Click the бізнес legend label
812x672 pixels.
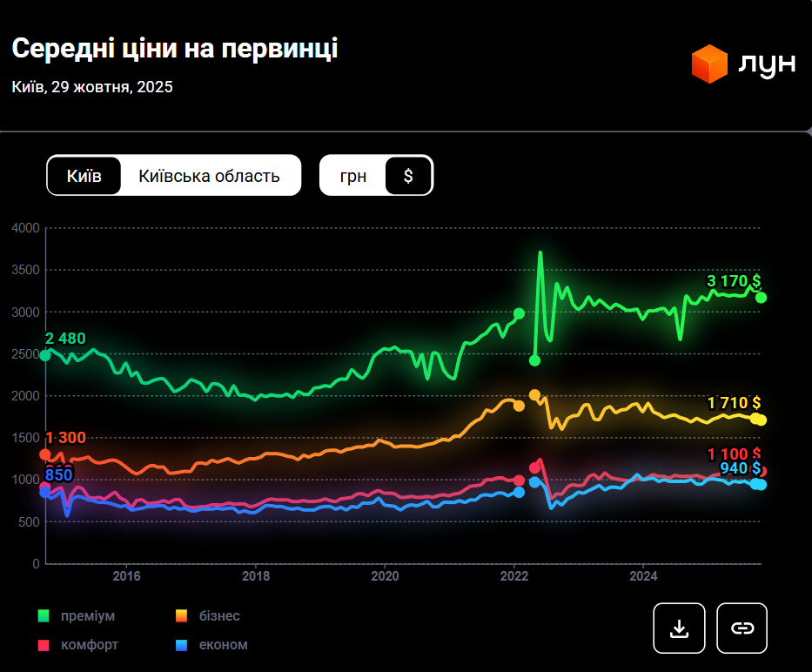tap(218, 616)
